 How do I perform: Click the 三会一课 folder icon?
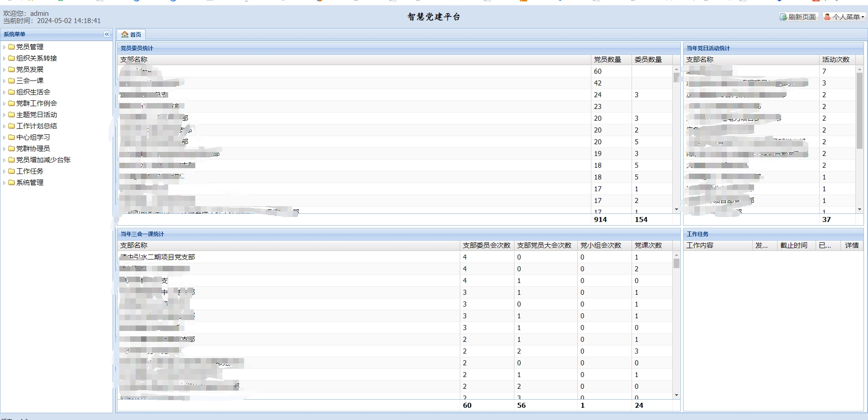click(x=11, y=80)
